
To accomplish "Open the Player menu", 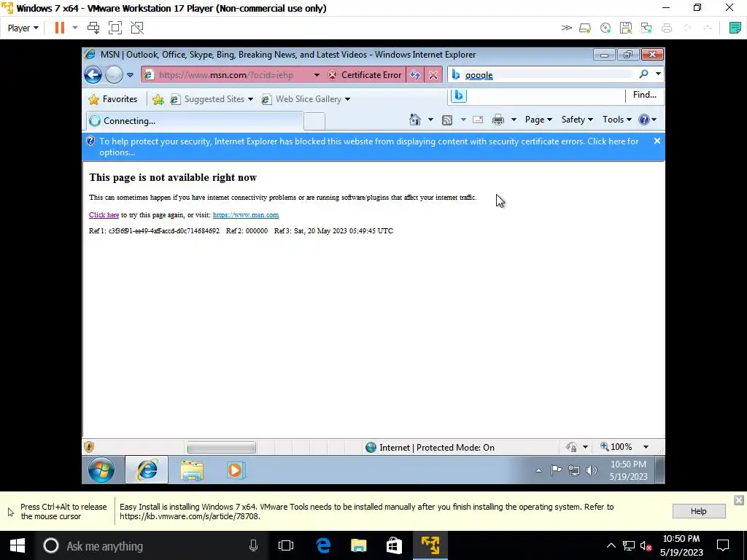I will point(23,28).
